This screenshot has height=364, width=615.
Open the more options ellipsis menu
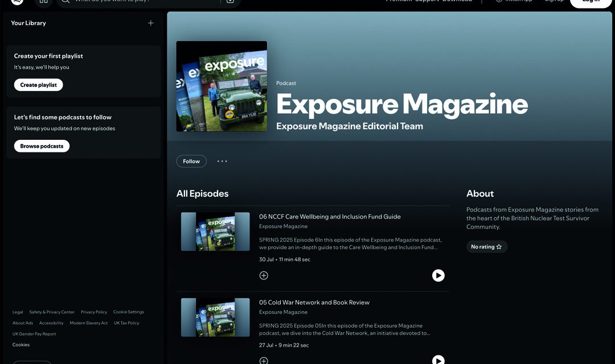[x=222, y=161]
